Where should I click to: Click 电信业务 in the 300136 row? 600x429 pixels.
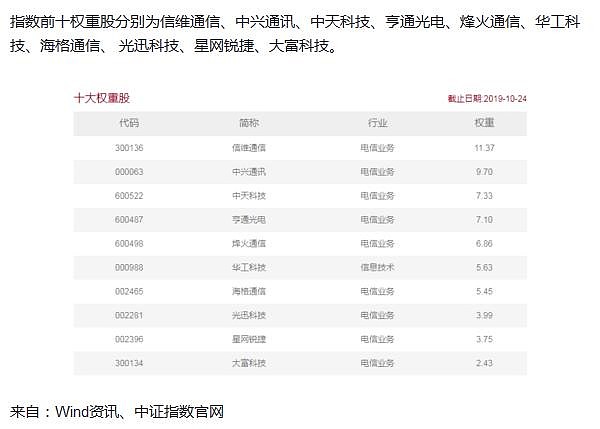(x=377, y=148)
